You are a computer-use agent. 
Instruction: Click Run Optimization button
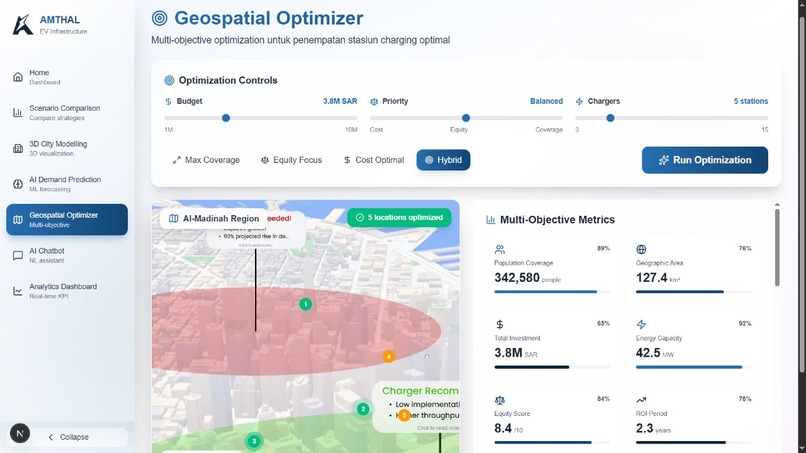click(x=705, y=160)
